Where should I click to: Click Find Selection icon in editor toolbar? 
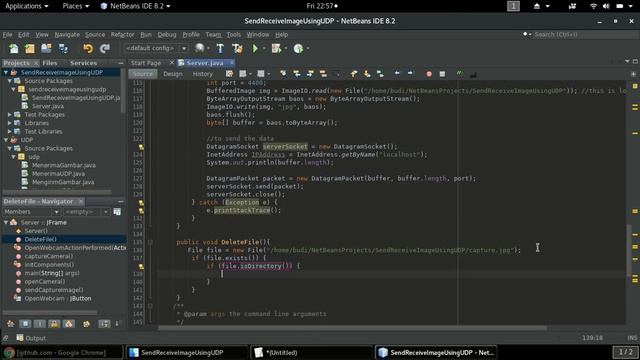click(x=283, y=74)
